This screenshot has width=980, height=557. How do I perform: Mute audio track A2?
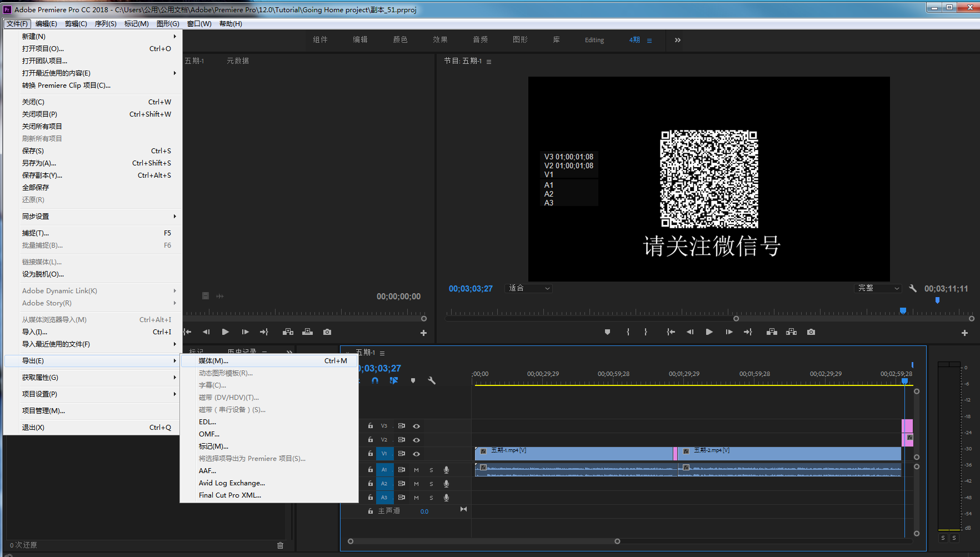416,484
